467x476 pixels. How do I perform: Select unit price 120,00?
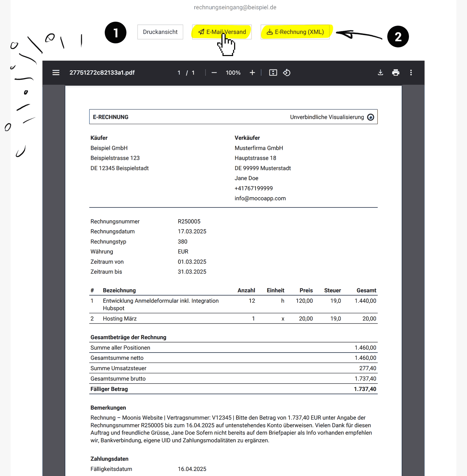(305, 301)
